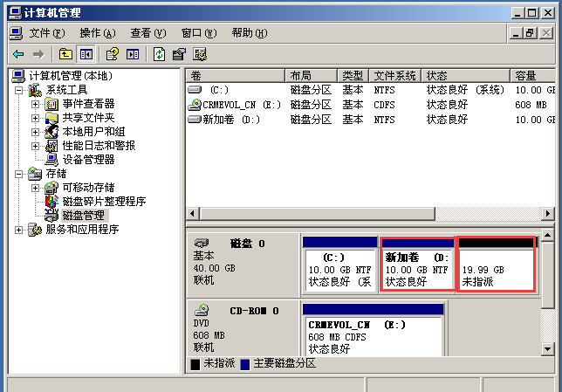Screen dimensions: 562x392
Task: Click the action pane toolbar icon beside Help
Action: (133, 54)
